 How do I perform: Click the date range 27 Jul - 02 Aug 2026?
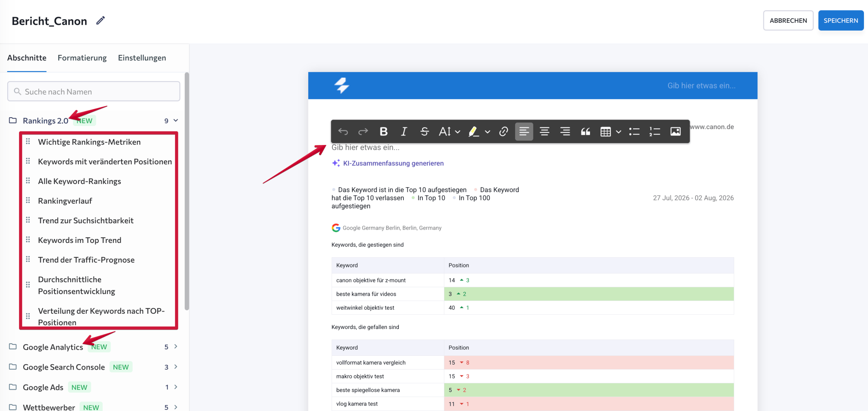(693, 198)
